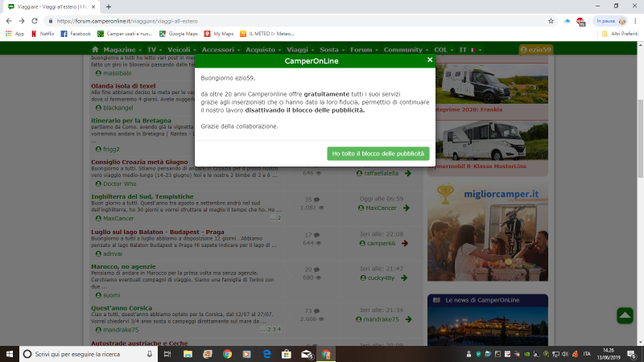
Task: Expand the Veicoli menu
Action: 180,49
